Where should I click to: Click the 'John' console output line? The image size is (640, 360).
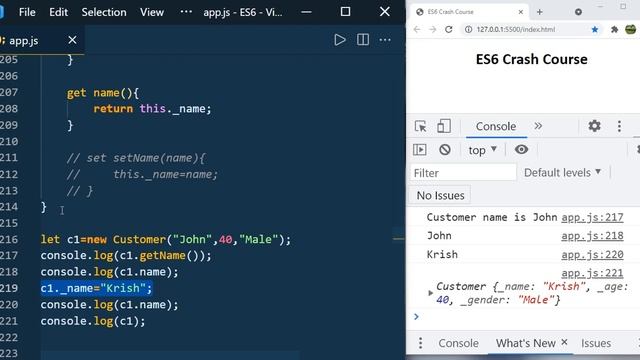[x=439, y=236]
